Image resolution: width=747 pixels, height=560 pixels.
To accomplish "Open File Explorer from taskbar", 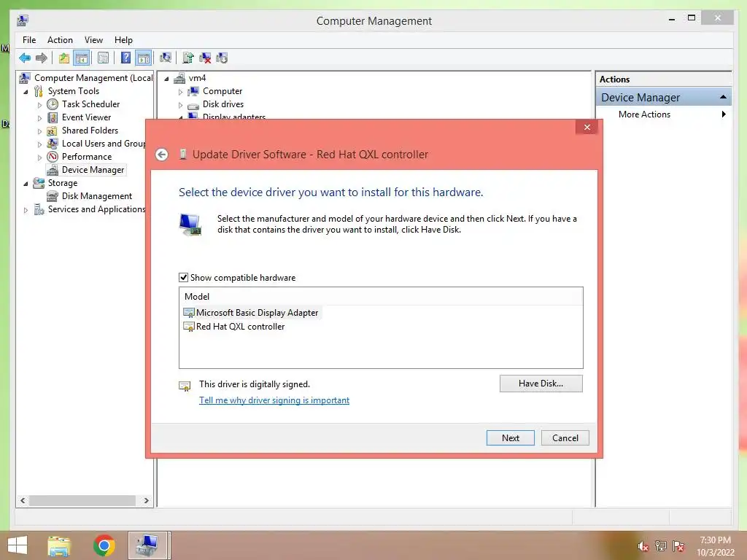I will tap(59, 545).
